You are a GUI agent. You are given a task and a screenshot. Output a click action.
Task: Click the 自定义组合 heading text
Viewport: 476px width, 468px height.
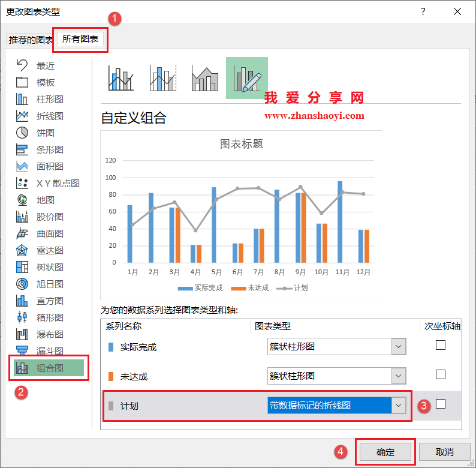pos(134,118)
